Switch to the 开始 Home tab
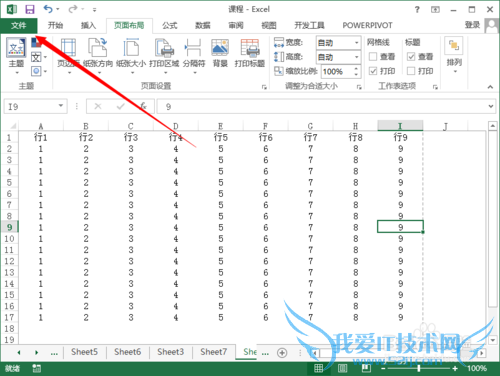 point(55,25)
